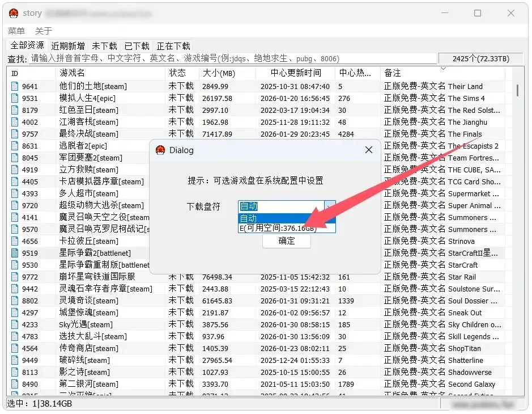
Task: Sort by the 中心热 column header
Action: point(358,73)
